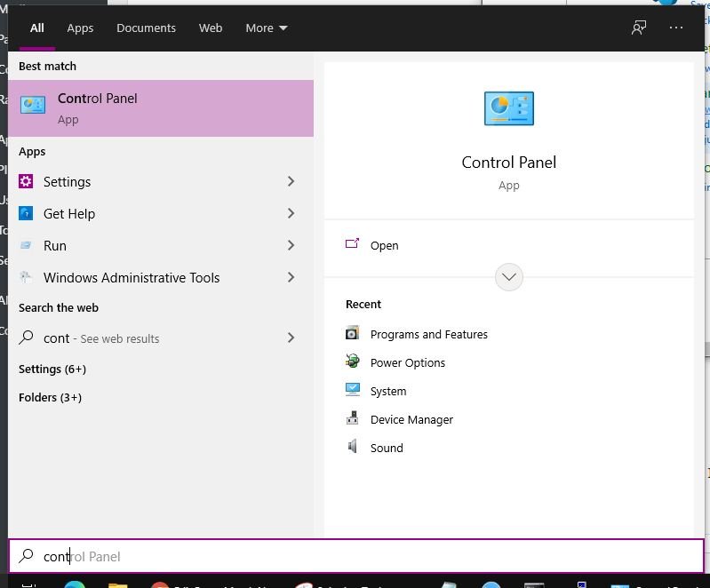The image size is (710, 588).
Task: Expand the Run result arrow
Action: (x=291, y=245)
